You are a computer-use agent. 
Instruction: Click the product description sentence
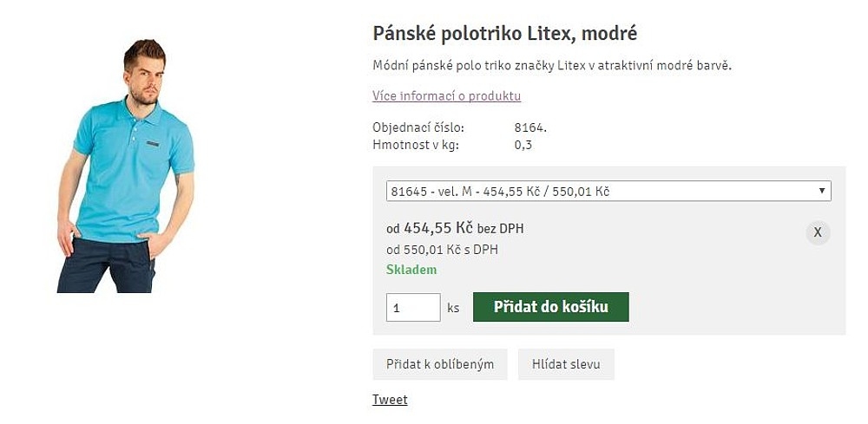coord(552,66)
